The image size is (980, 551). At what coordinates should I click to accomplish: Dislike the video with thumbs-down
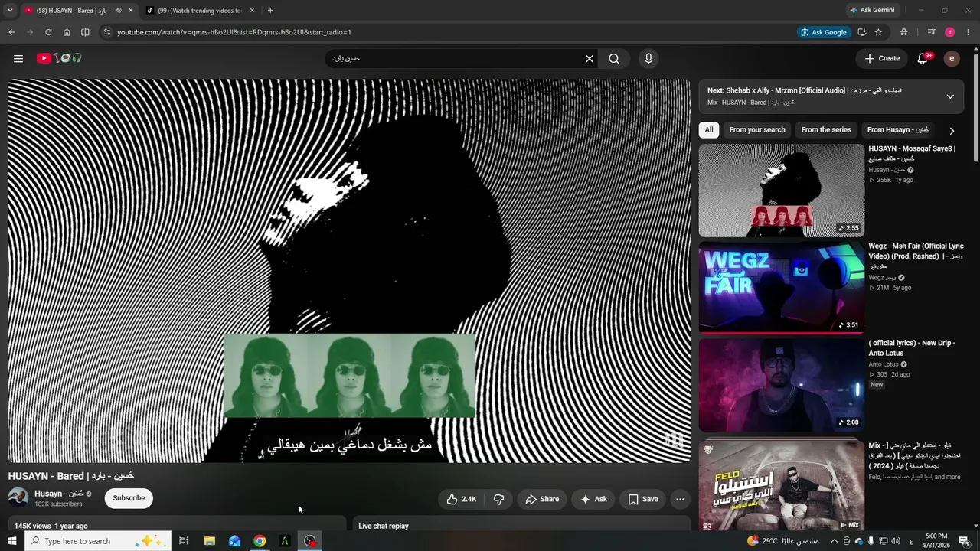[x=499, y=499]
